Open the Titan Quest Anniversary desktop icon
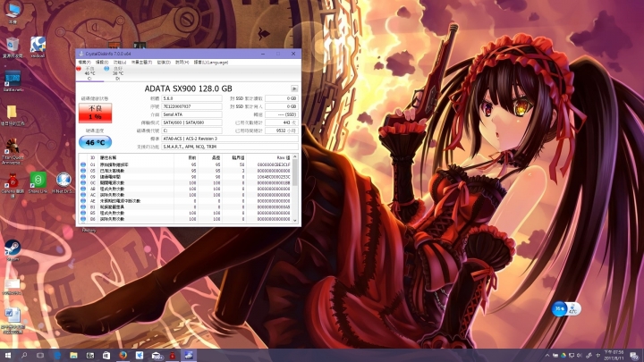644x362 pixels. [x=13, y=151]
